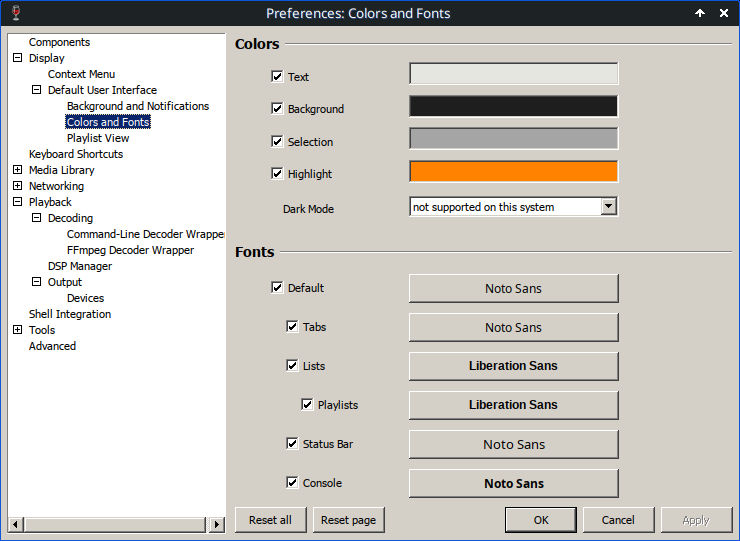Collapse the Display tree node
Viewport: 740px width, 541px height.
point(18,58)
